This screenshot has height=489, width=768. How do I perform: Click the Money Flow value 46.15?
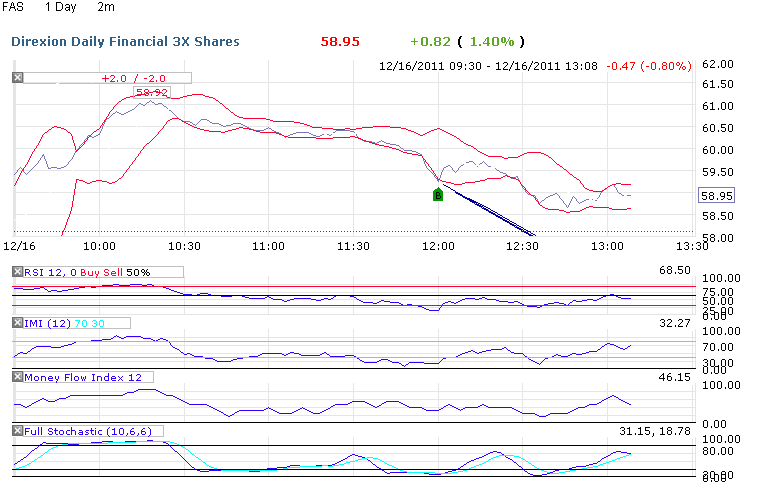tap(675, 377)
